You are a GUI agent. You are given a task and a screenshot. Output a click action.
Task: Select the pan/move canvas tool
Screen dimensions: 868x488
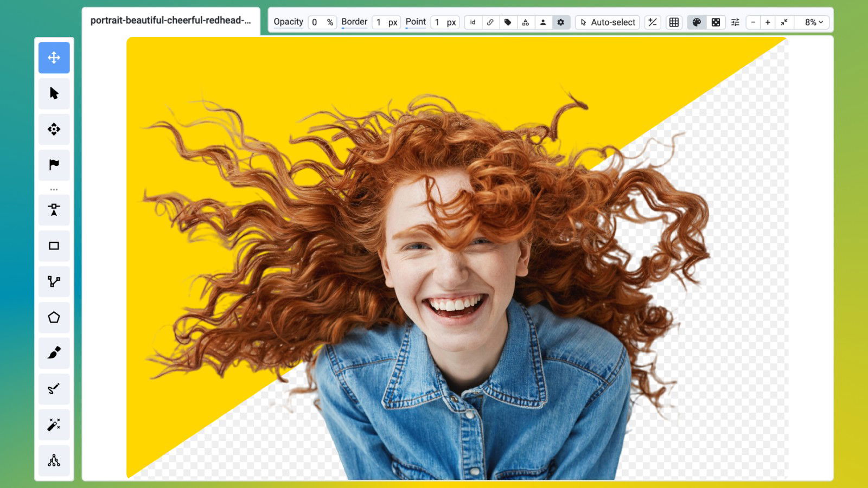[54, 57]
